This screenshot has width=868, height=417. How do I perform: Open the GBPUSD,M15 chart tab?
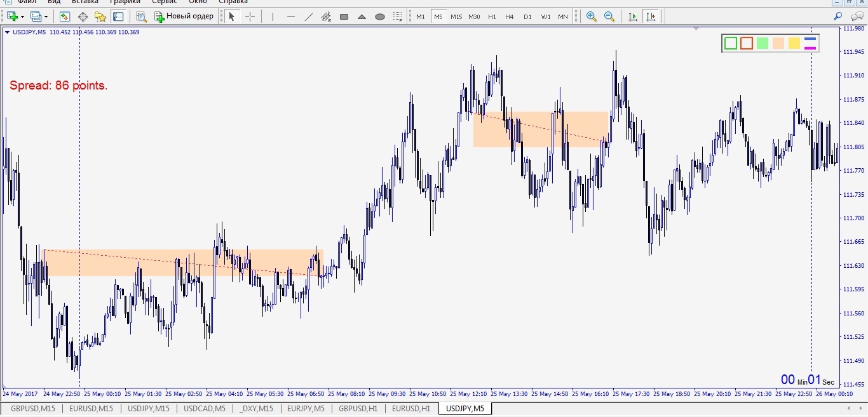[x=33, y=409]
